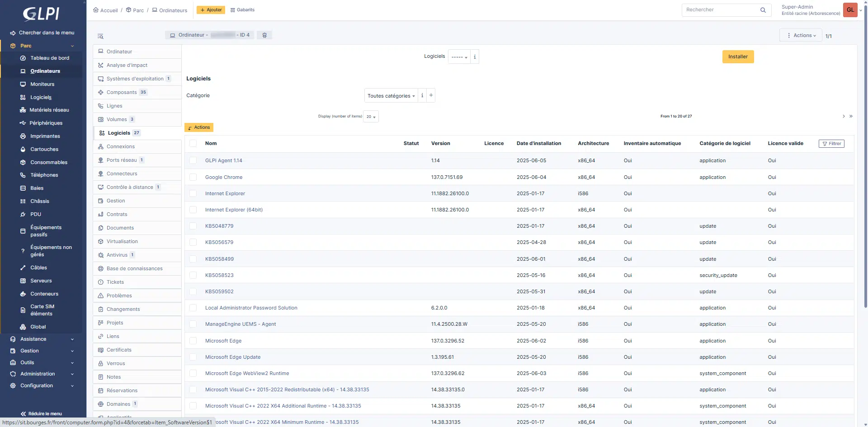Click the search magnifier icon
Viewport: 868px width, 427px height.
click(763, 10)
